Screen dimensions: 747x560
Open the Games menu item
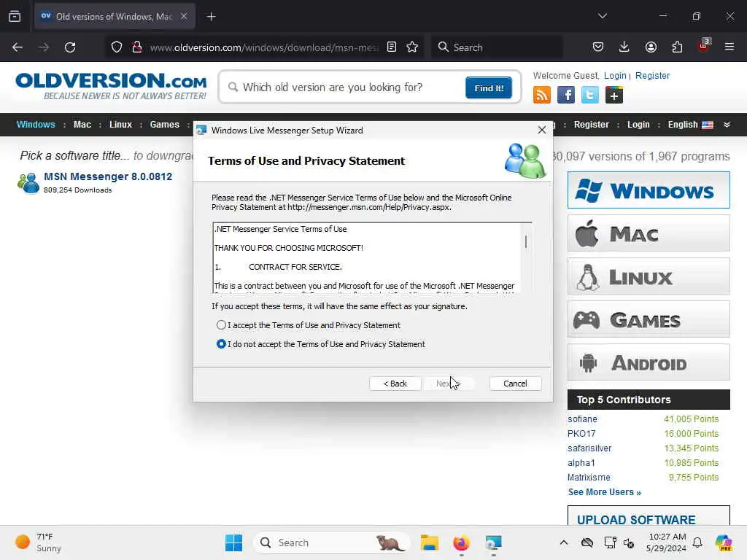164,125
